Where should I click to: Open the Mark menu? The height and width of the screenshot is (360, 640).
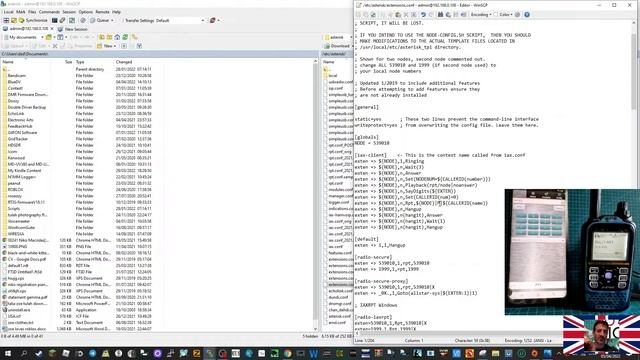coord(20,12)
